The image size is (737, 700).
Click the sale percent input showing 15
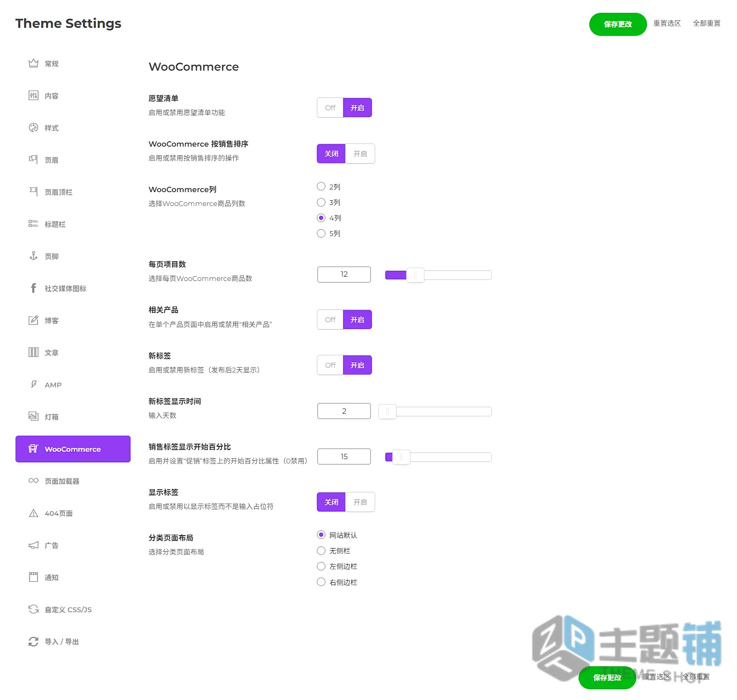[344, 456]
